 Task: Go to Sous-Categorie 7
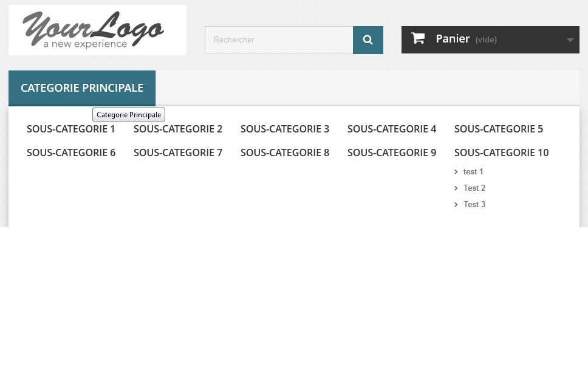(178, 152)
